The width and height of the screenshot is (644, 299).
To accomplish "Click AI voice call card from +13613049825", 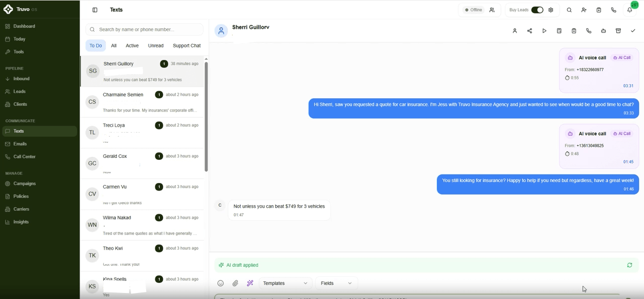I will [599, 146].
